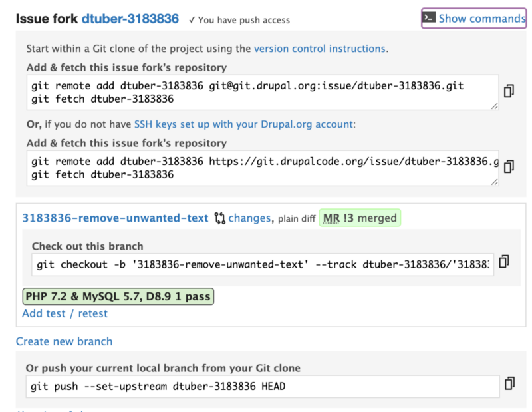Screen dimensions: 532x412
Task: Open the dtuber-3183836 issue fork link
Action: click(130, 19)
